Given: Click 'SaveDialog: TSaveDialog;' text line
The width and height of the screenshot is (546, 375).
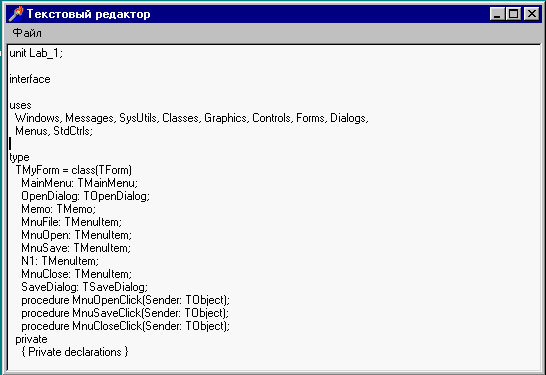Looking at the screenshot, I should tap(84, 287).
